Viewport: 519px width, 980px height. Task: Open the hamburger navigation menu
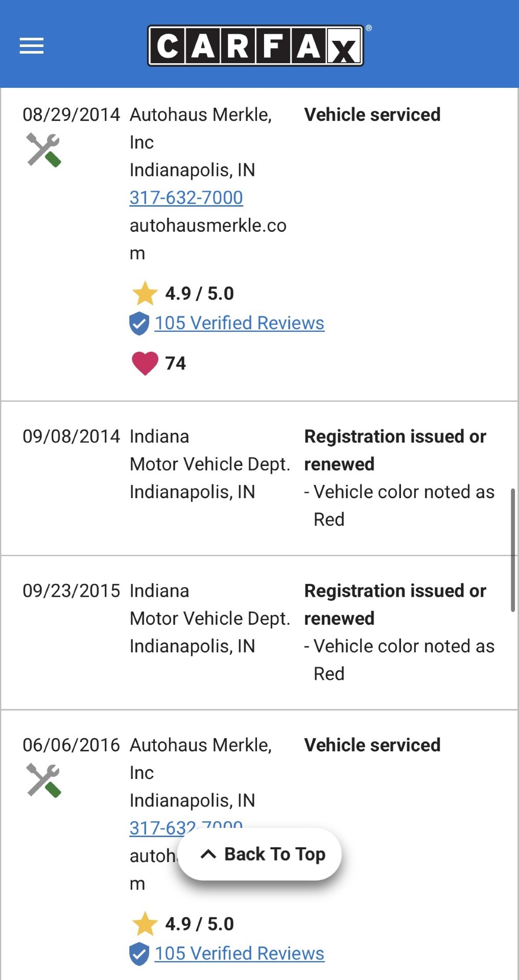(32, 46)
